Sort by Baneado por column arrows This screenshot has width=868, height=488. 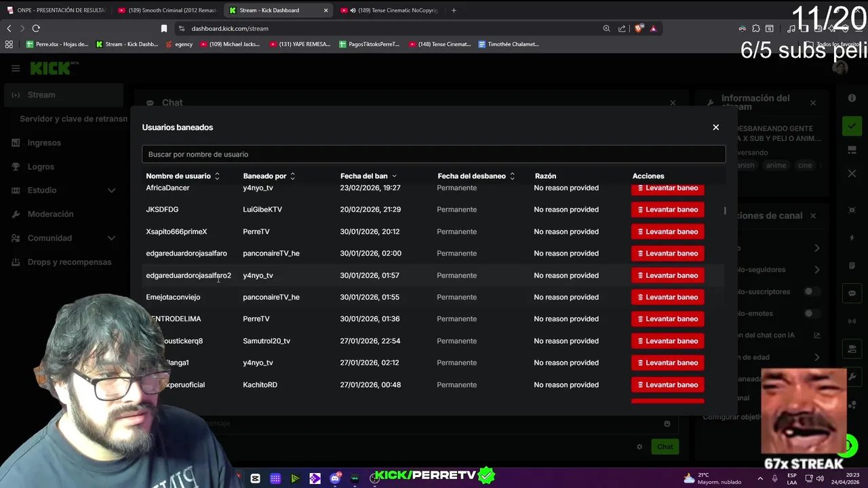(292, 176)
